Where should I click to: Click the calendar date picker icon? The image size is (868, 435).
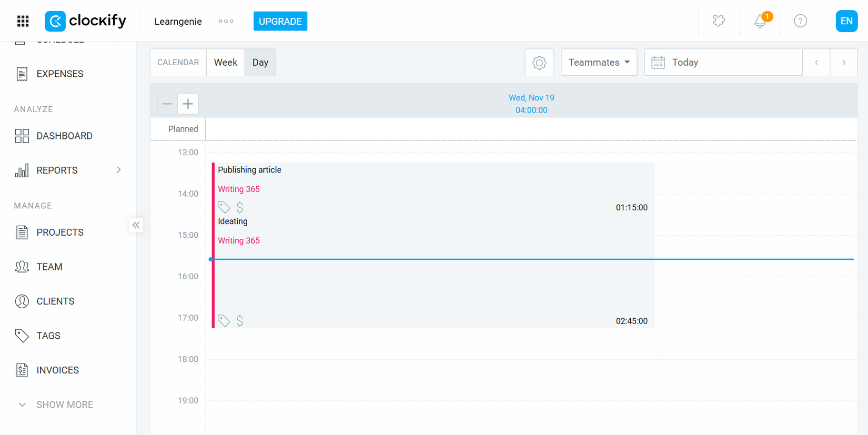pos(658,63)
